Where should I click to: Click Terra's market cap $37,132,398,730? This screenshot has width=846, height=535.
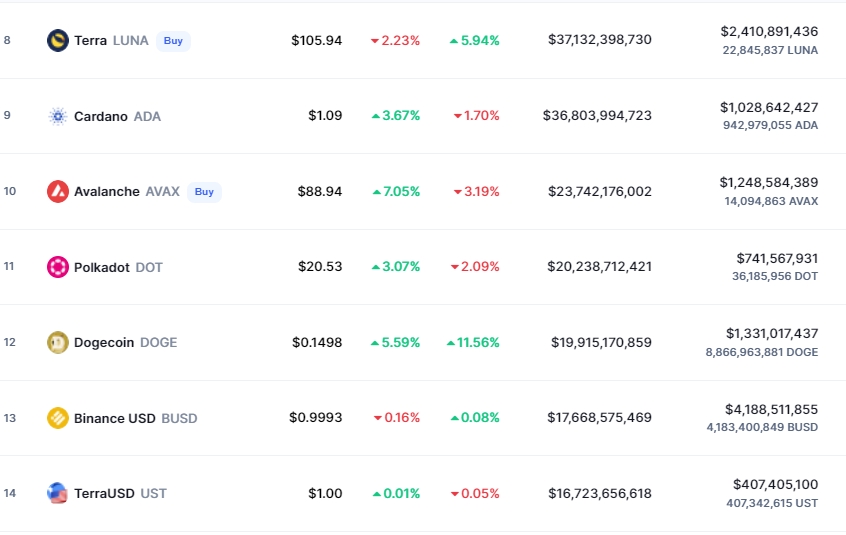pos(599,40)
